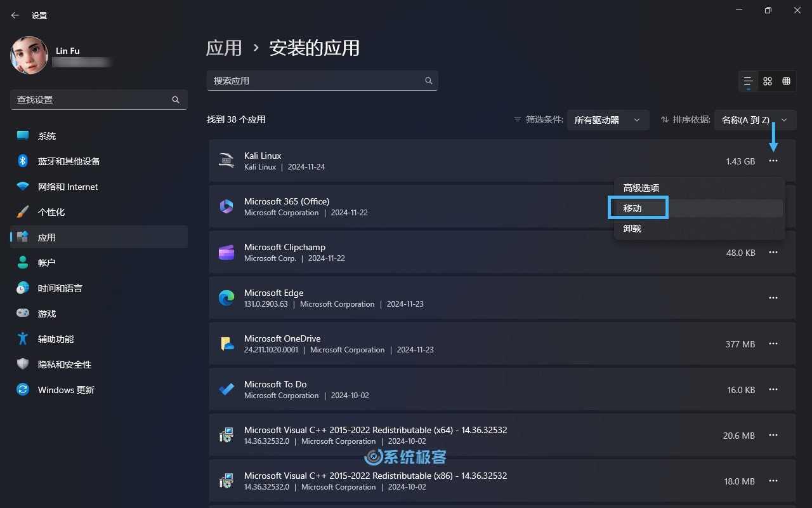This screenshot has height=508, width=812.
Task: Open 帐户 settings
Action: click(x=99, y=263)
